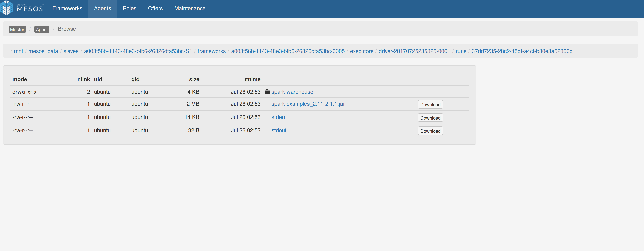This screenshot has width=644, height=251.
Task: Click the Agent breadcrumb badge
Action: point(42,29)
